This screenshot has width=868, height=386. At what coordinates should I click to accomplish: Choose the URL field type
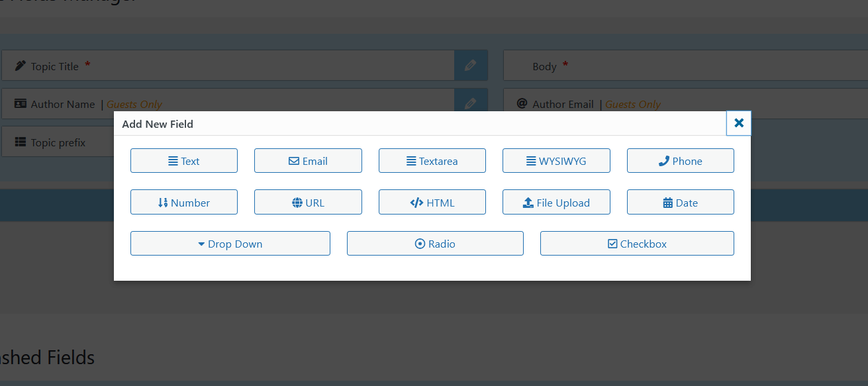308,203
